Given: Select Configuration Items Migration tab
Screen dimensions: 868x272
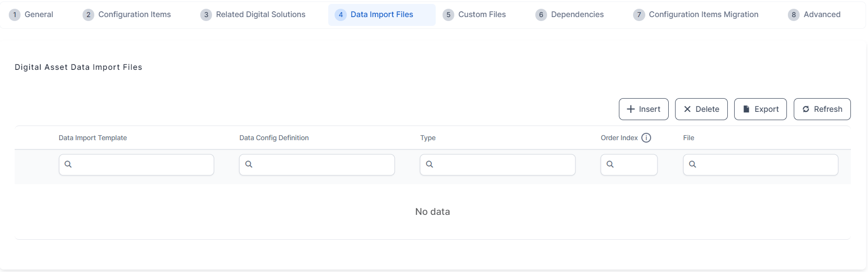Looking at the screenshot, I should [x=703, y=15].
